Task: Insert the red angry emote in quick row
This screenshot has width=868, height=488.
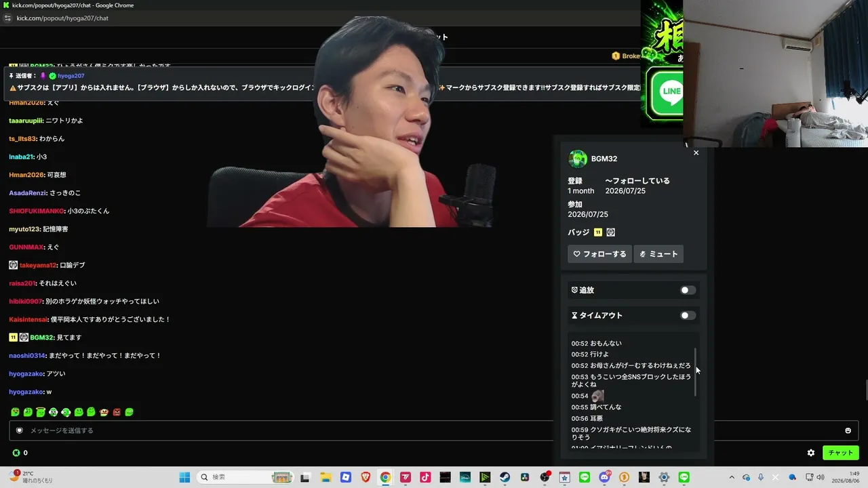Action: (117, 412)
